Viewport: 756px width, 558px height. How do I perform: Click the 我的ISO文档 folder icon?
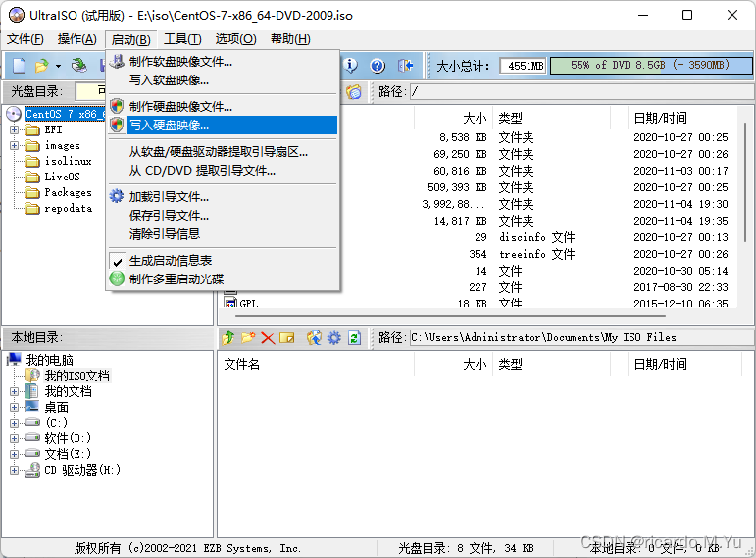[32, 376]
